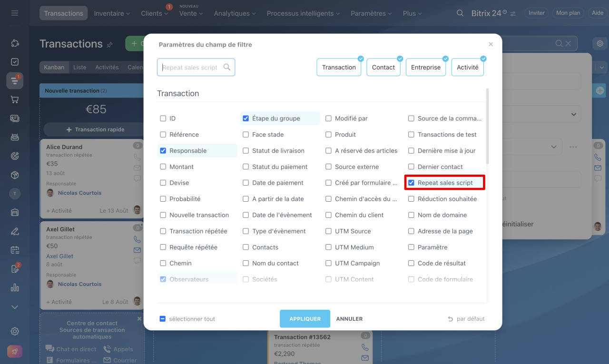The image size is (609, 364).
Task: Focus the filter field search input
Action: pos(190,68)
